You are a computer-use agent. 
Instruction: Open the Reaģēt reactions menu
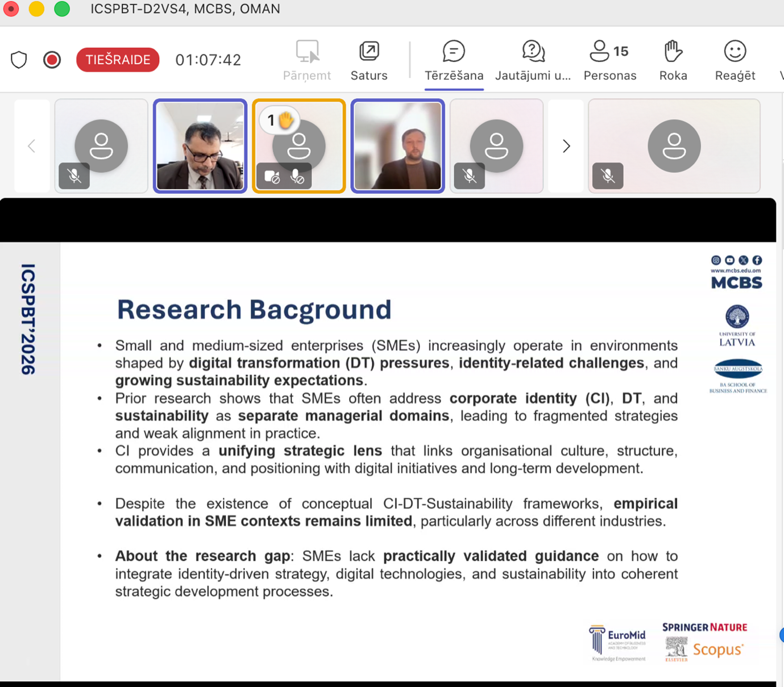click(x=735, y=60)
